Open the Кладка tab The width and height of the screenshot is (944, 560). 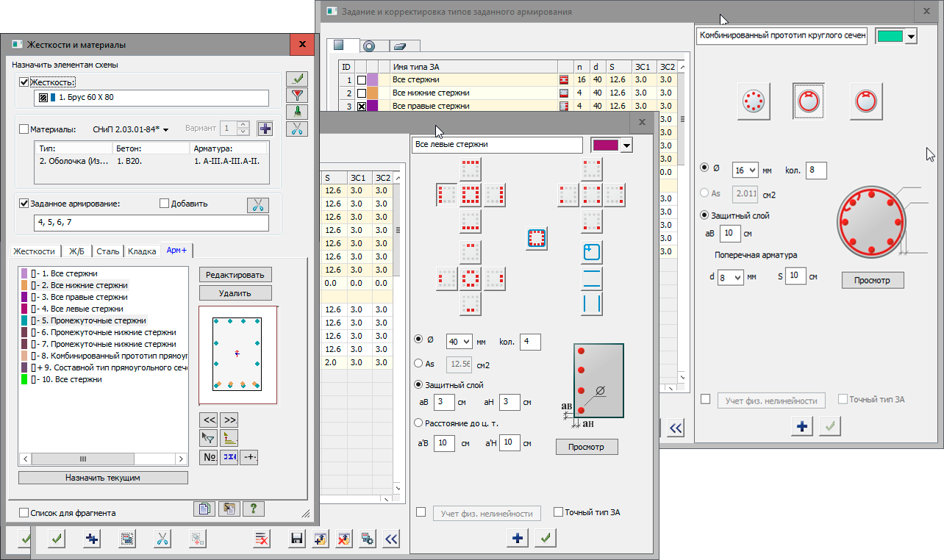[x=142, y=251]
